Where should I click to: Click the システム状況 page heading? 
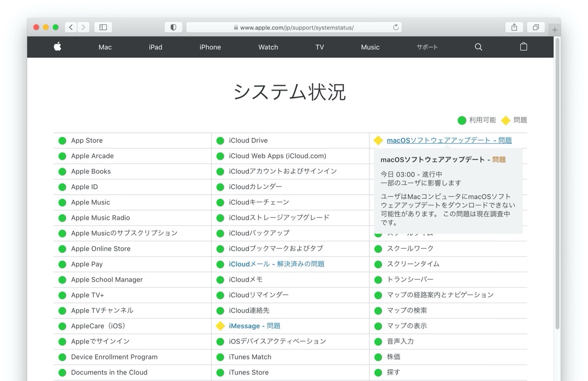click(x=290, y=92)
